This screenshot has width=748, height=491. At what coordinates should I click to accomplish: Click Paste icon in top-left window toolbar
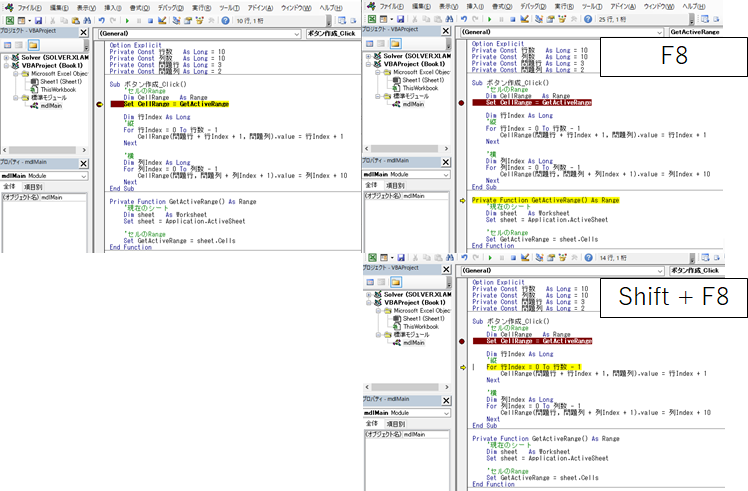pos(75,21)
